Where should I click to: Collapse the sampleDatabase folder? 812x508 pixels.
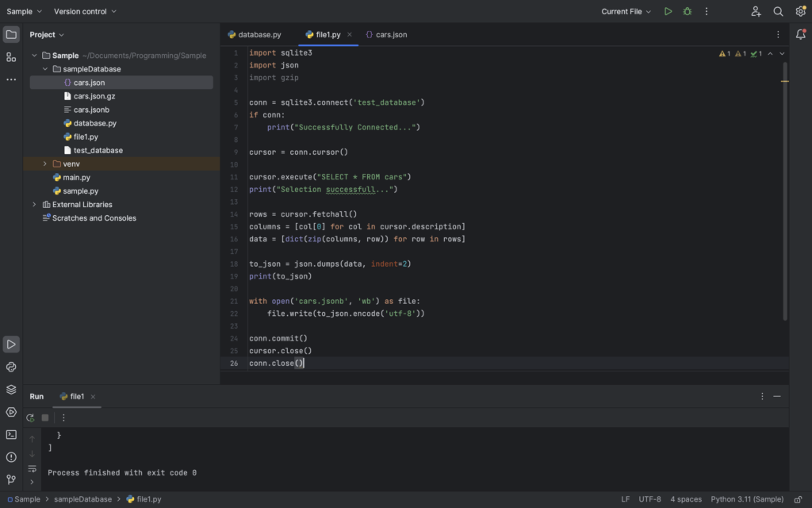(45, 68)
